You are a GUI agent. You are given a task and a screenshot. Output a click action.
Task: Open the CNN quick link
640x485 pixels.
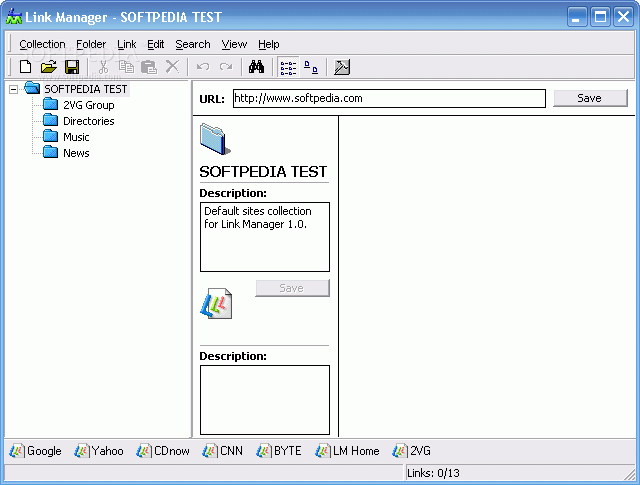click(222, 451)
